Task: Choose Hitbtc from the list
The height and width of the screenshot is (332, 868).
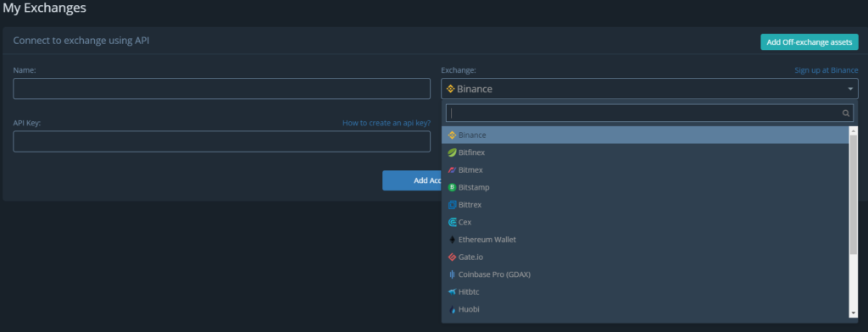Action: [645, 291]
